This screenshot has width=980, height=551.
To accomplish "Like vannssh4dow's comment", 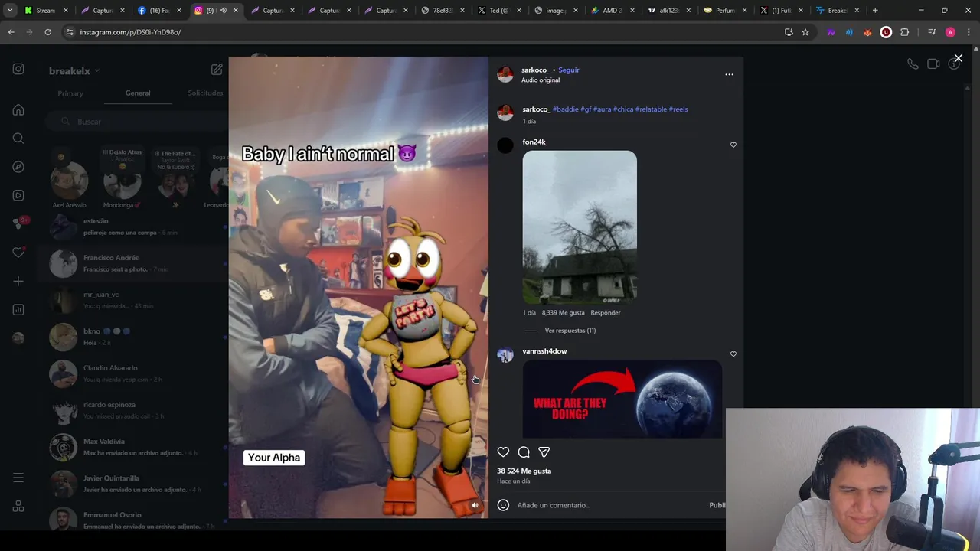I will click(x=733, y=354).
